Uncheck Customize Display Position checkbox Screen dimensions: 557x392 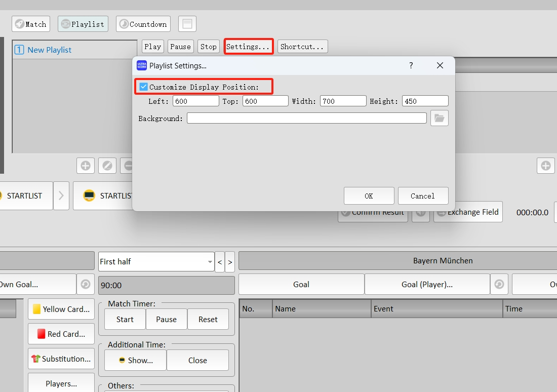tap(144, 87)
